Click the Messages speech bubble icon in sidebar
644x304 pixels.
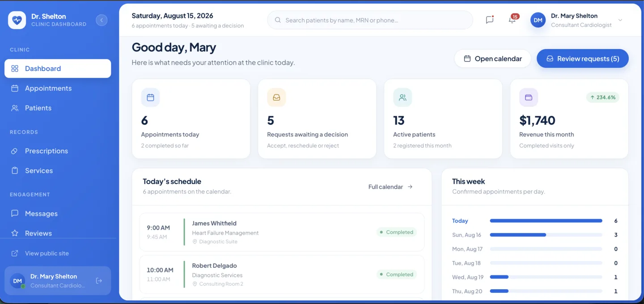tap(15, 213)
